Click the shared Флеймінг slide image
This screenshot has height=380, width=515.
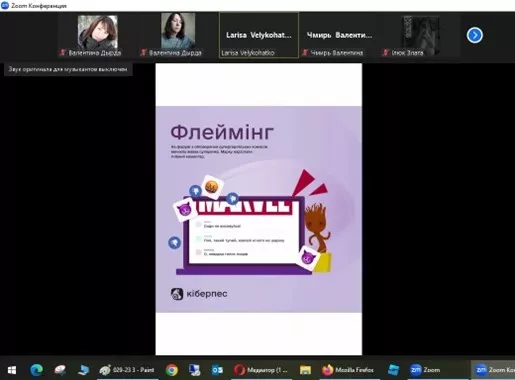[x=259, y=209]
